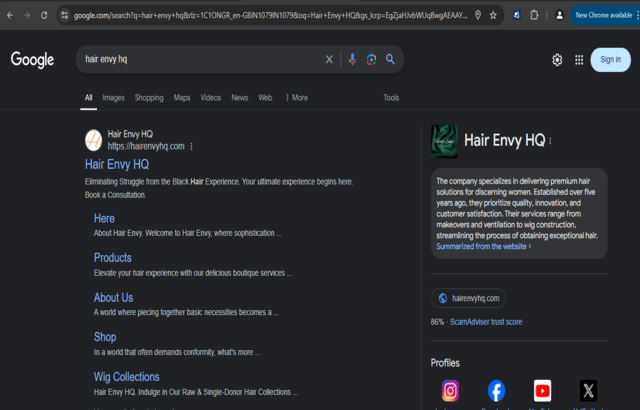Open the Wig Collections sitelink
The height and width of the screenshot is (410, 640).
click(x=126, y=377)
